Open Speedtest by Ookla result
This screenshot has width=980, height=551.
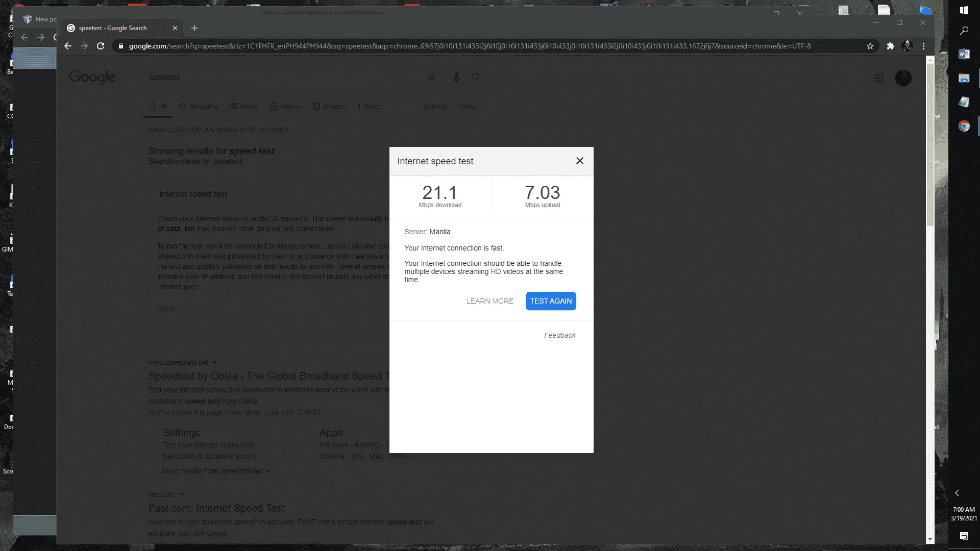coord(268,376)
